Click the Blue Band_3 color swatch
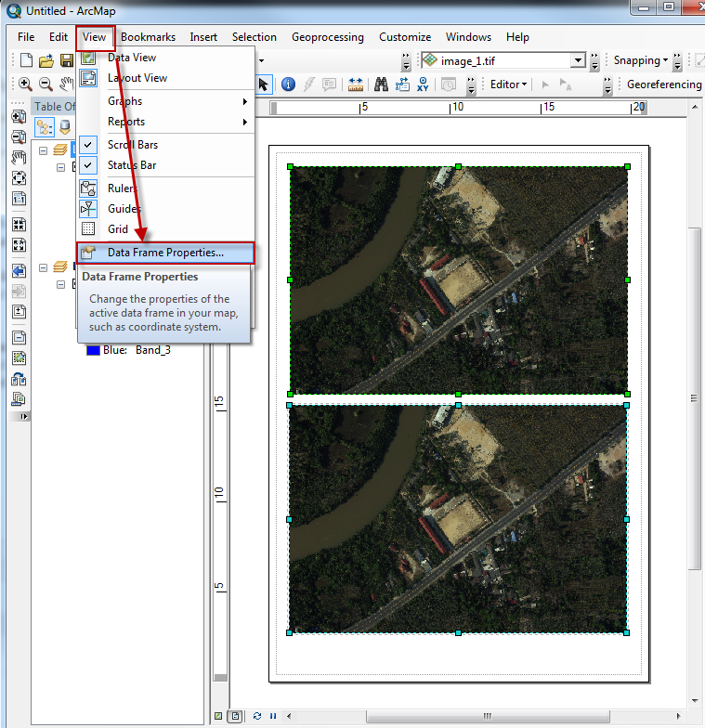Viewport: 705px width, 728px height. pyautogui.click(x=93, y=350)
